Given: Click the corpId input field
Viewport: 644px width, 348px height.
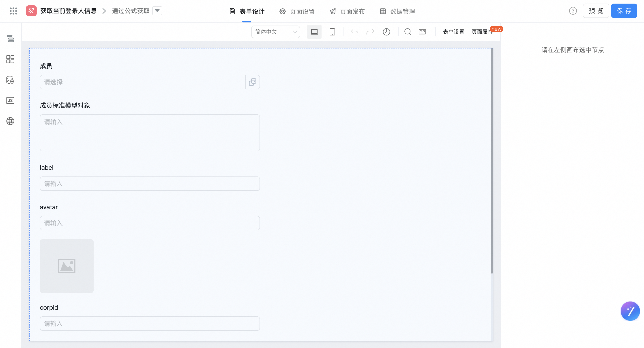Looking at the screenshot, I should (x=150, y=324).
